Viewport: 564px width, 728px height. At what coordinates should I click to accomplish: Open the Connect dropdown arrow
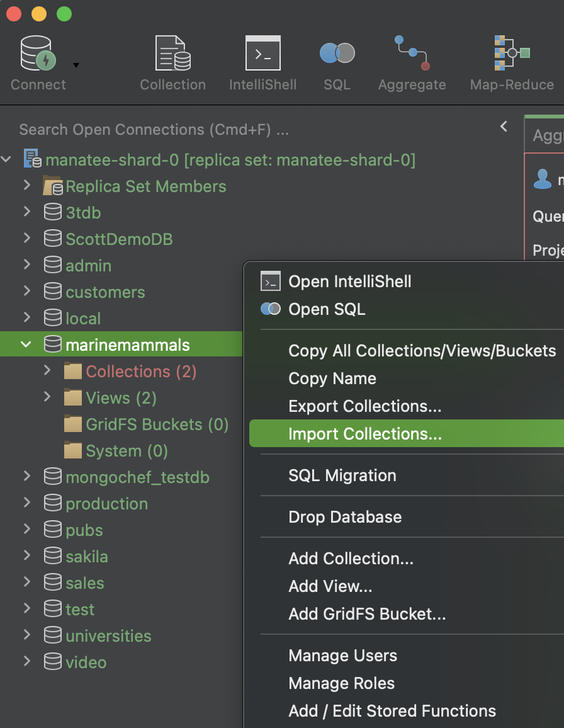(74, 65)
